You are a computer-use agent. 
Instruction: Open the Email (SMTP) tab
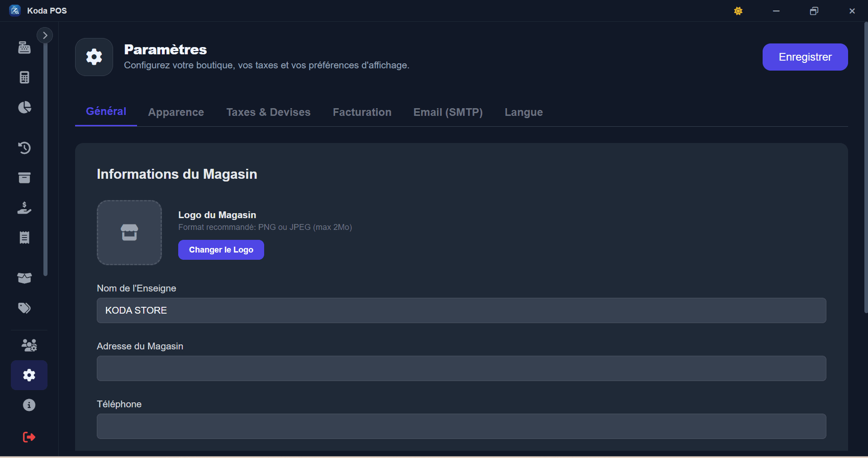448,112
